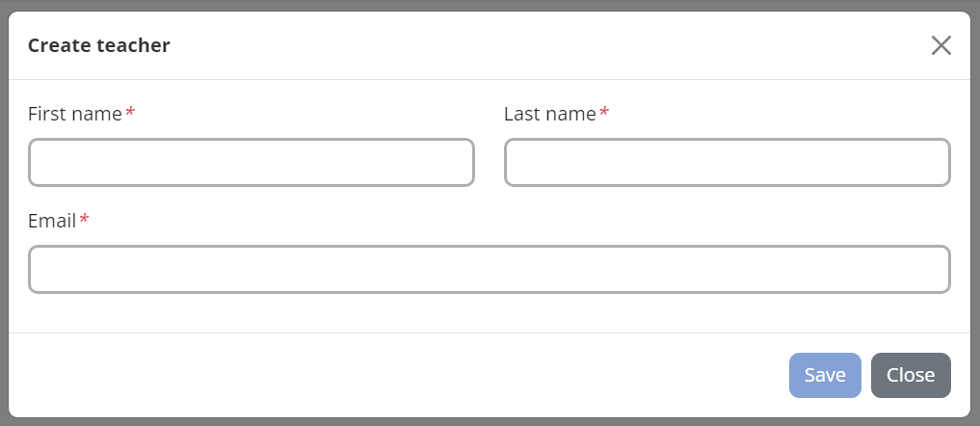Click the gray Close button
The image size is (980, 426).
[911, 375]
